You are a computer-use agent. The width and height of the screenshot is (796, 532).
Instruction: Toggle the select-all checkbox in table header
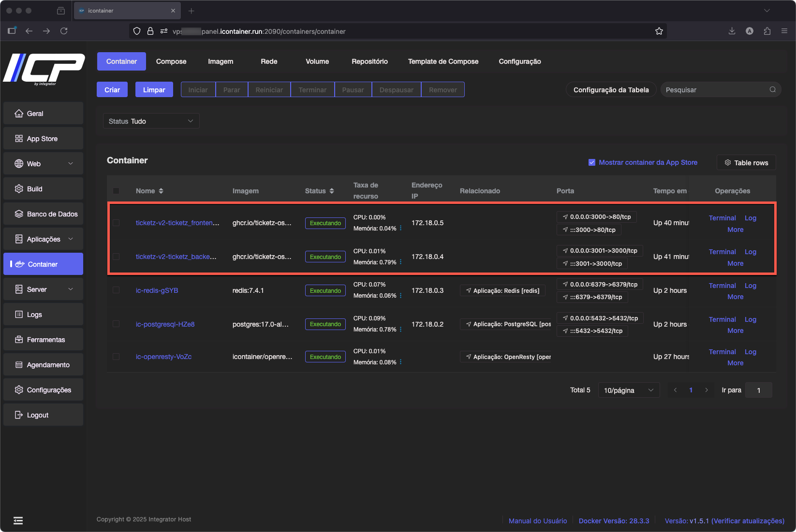tap(116, 191)
